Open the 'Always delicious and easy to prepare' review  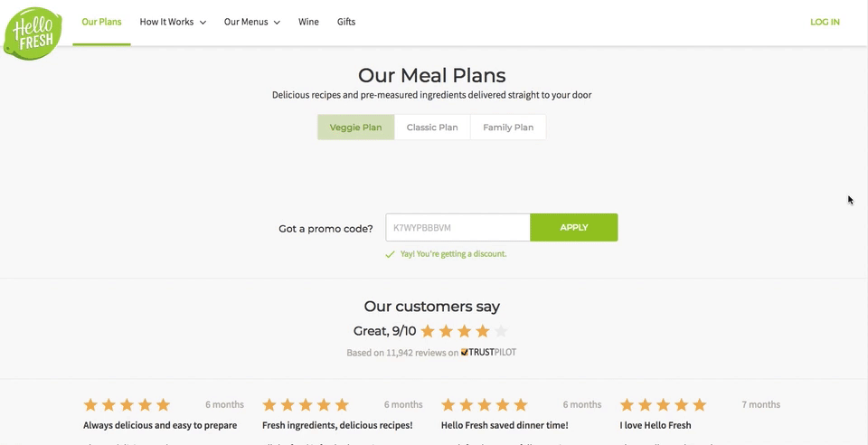click(160, 425)
